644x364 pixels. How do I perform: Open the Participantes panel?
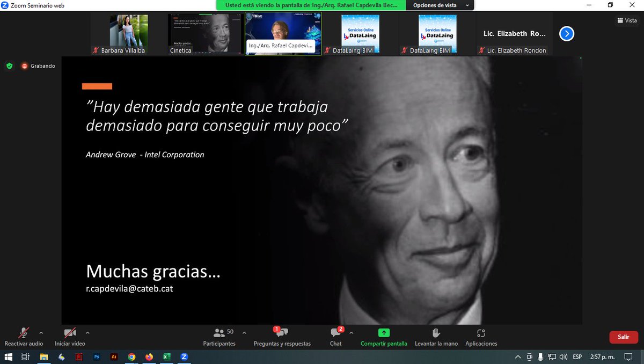pos(219,337)
